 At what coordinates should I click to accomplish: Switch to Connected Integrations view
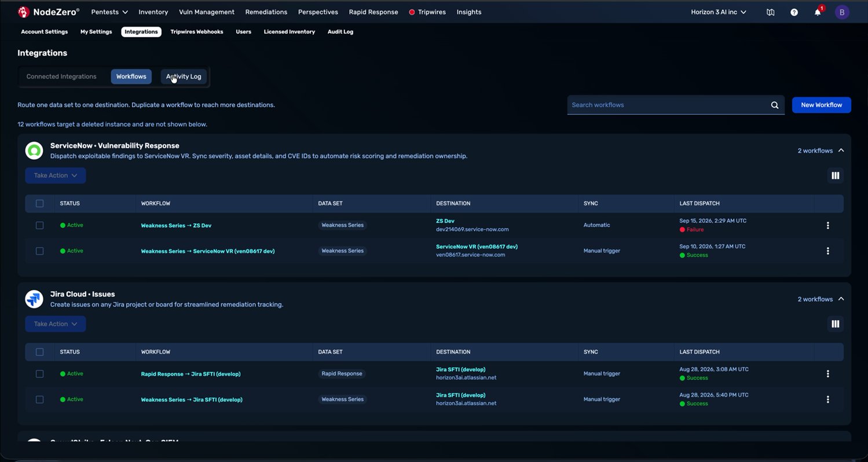(x=61, y=76)
